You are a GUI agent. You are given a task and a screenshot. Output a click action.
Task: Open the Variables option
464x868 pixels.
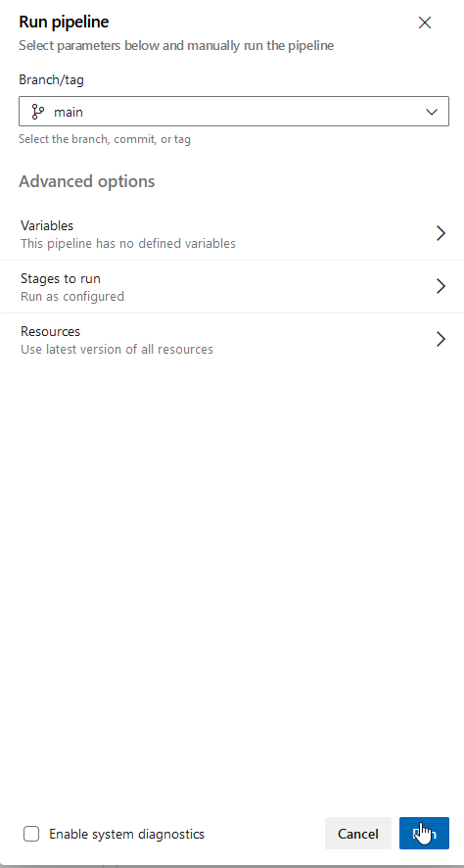click(232, 234)
